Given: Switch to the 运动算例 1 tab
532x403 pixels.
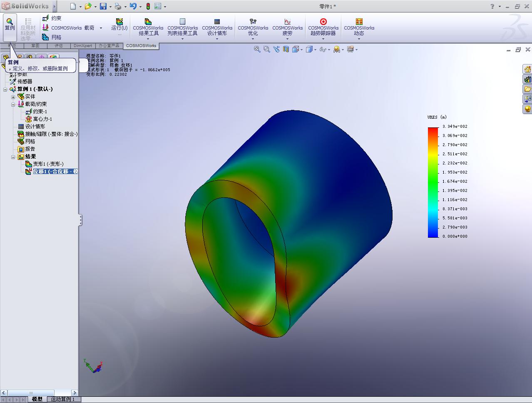Looking at the screenshot, I should 64,399.
